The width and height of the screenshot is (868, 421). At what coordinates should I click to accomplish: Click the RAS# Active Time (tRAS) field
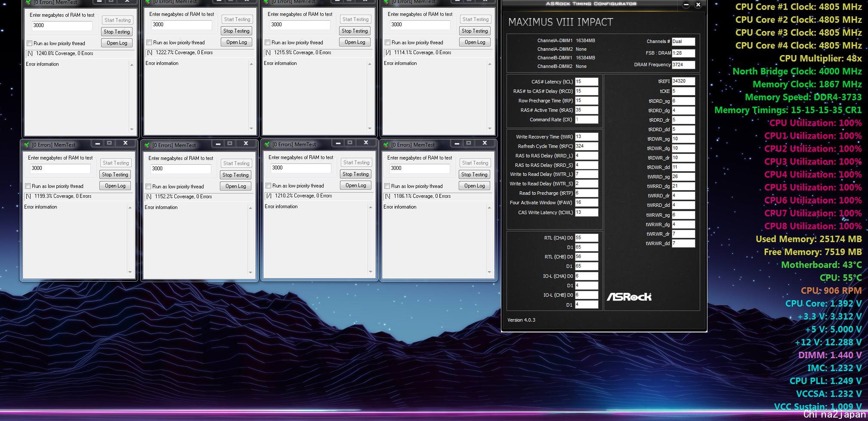pyautogui.click(x=587, y=110)
